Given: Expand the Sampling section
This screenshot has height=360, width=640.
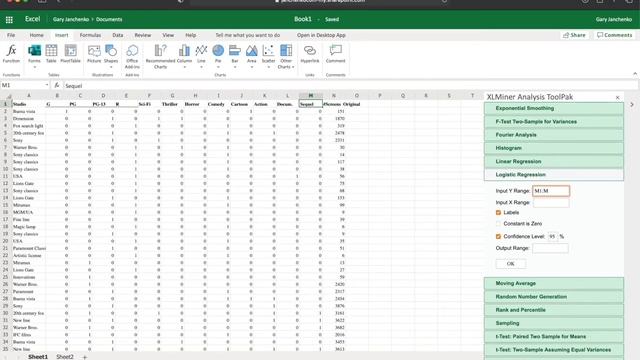Looking at the screenshot, I should pos(554,323).
